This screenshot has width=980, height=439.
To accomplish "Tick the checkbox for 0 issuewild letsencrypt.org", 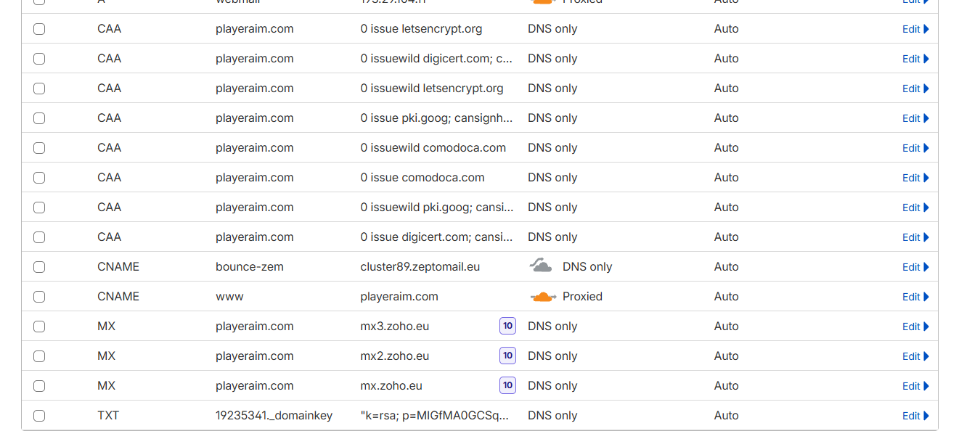I will click(x=39, y=89).
